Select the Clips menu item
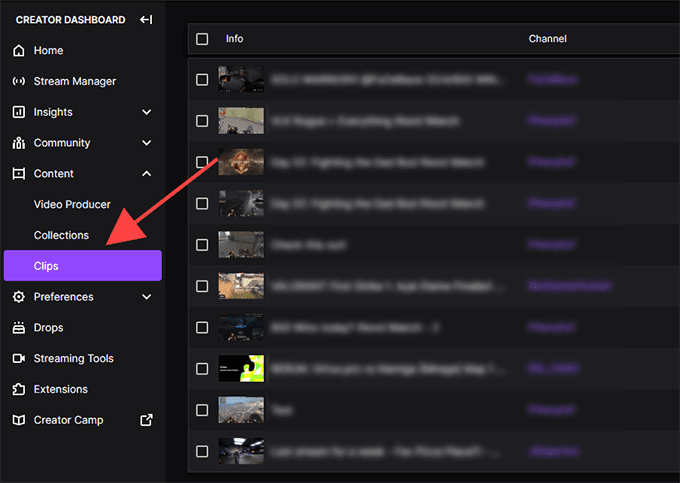Image resolution: width=680 pixels, height=483 pixels. (83, 266)
